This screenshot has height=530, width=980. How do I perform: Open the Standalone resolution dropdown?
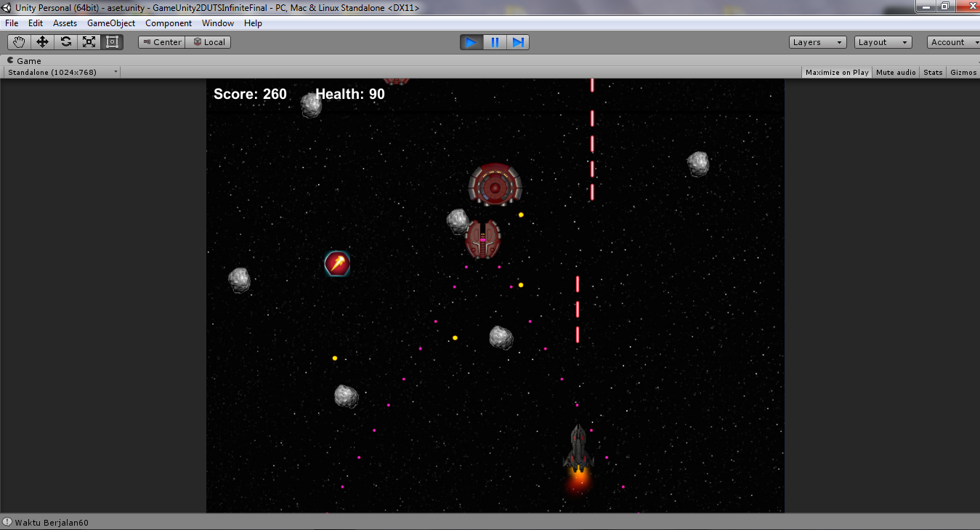point(62,72)
